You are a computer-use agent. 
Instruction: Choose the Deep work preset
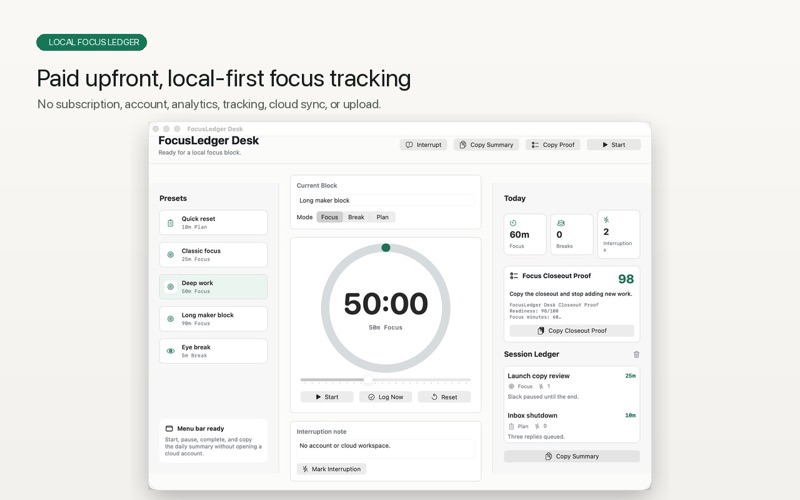point(213,287)
